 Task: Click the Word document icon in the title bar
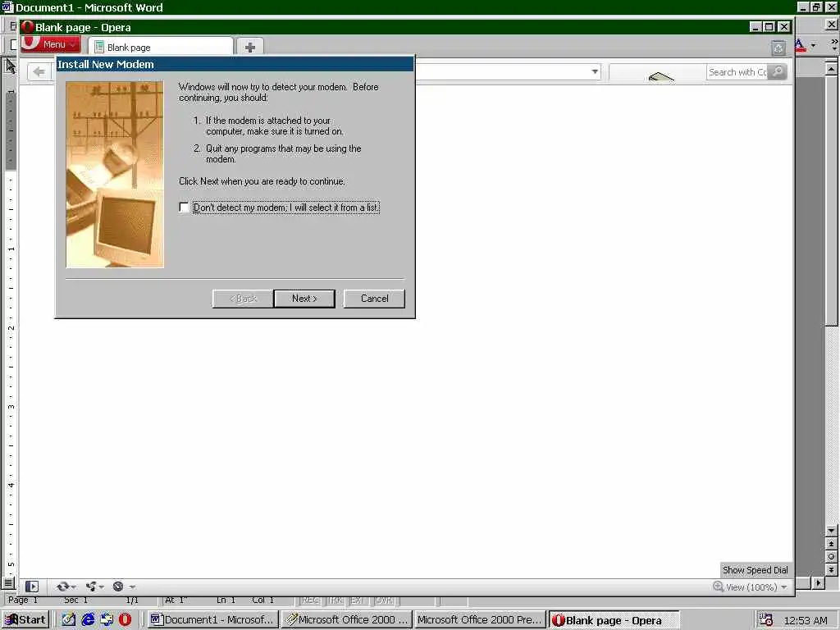[7, 7]
